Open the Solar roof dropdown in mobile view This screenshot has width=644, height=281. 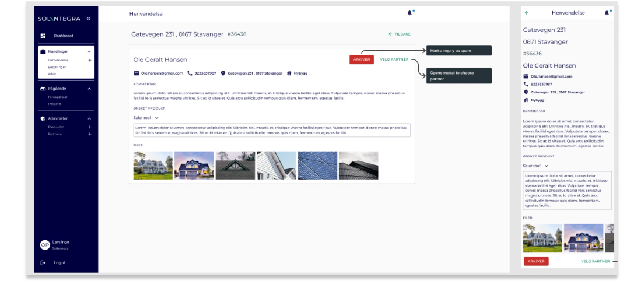tap(535, 166)
